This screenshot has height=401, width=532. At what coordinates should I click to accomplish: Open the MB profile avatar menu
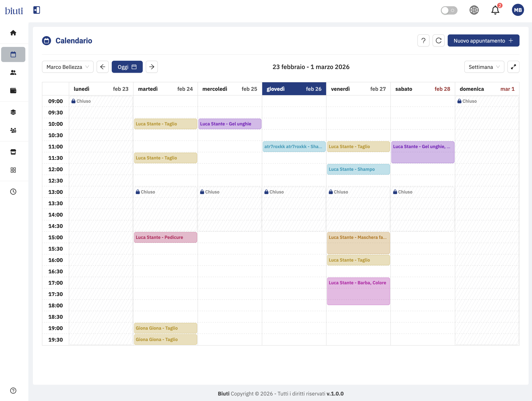[518, 10]
